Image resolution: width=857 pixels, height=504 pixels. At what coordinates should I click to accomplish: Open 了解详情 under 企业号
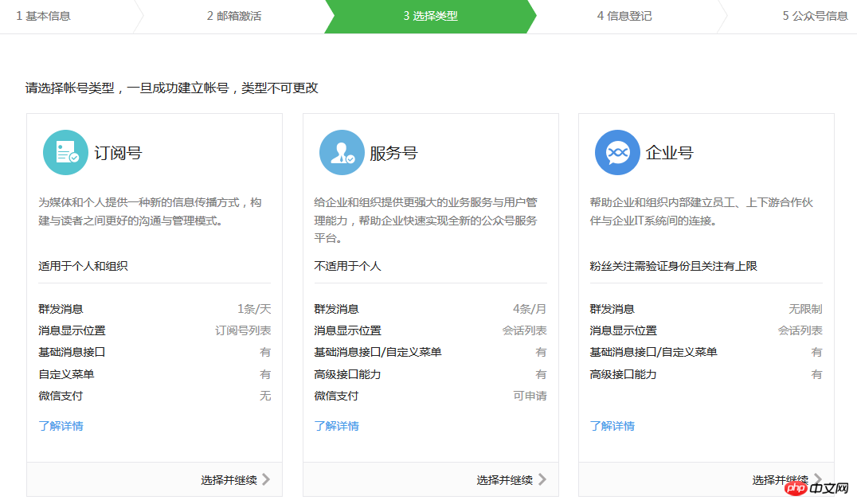tap(613, 426)
